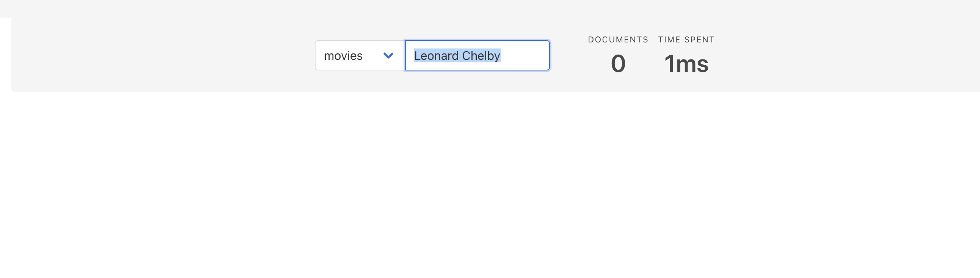980x278 pixels.
Task: Click the documents count showing 0
Action: (x=618, y=63)
